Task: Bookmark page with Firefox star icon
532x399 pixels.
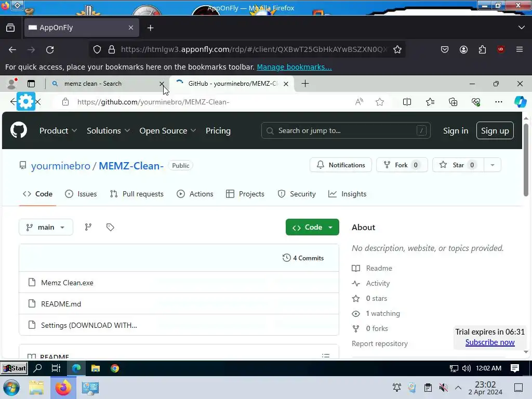Action: 397,49
